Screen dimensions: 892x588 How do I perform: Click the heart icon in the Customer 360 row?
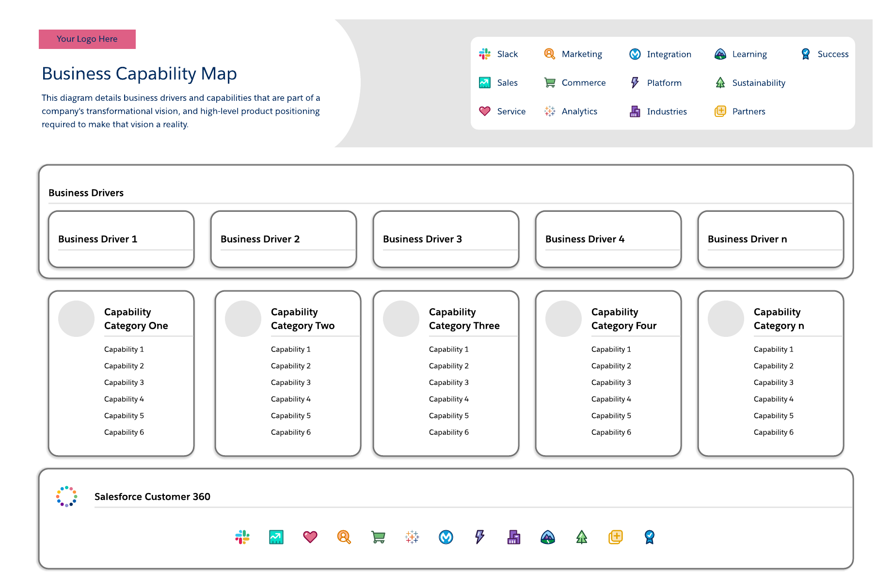310,537
